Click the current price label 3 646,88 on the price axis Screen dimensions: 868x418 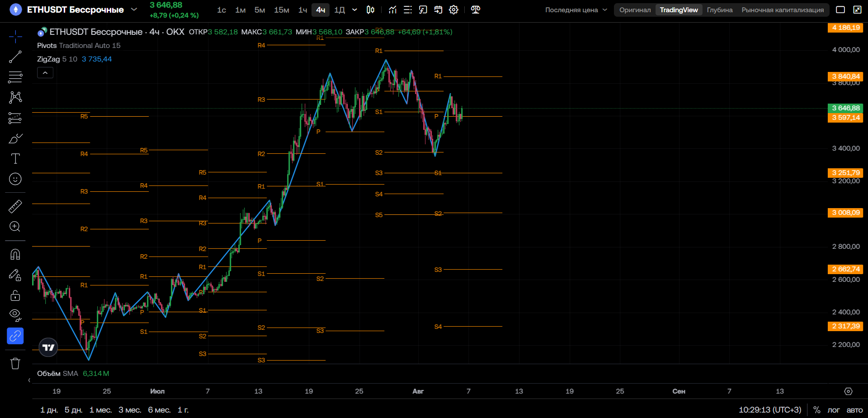coord(845,108)
